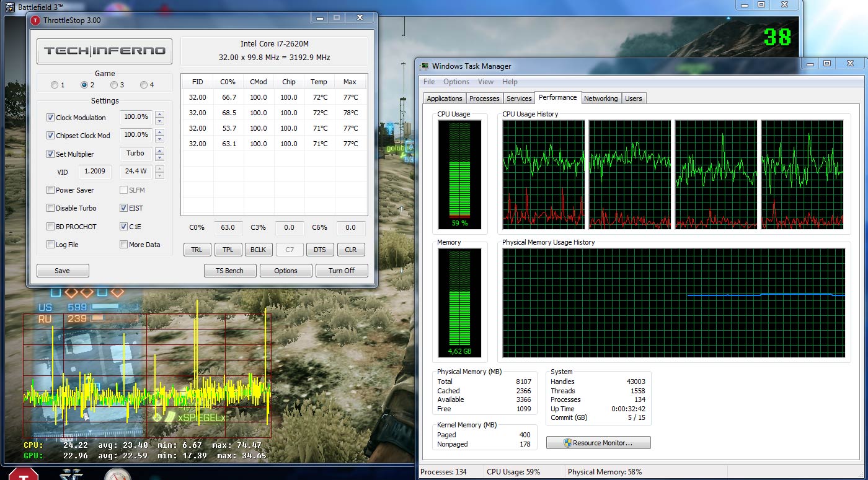
Task: Click the TRL button
Action: pos(197,250)
